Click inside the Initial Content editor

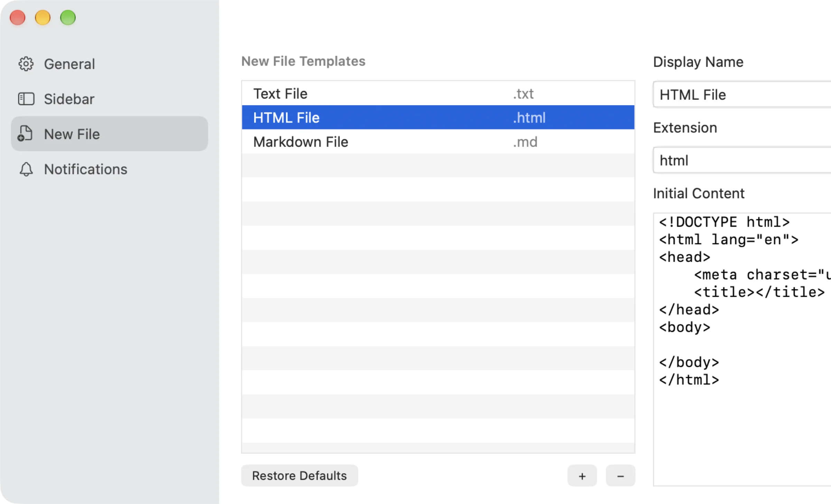742,349
